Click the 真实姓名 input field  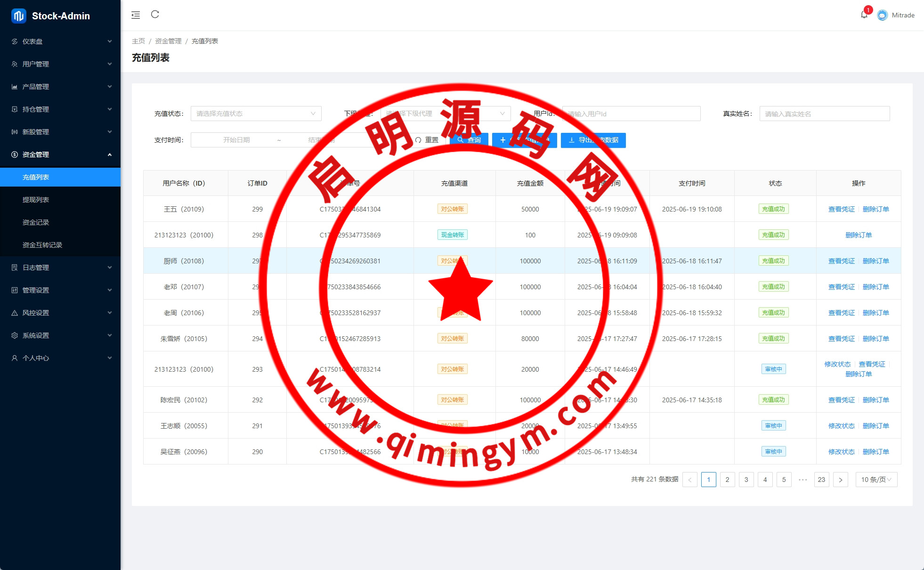tap(824, 114)
